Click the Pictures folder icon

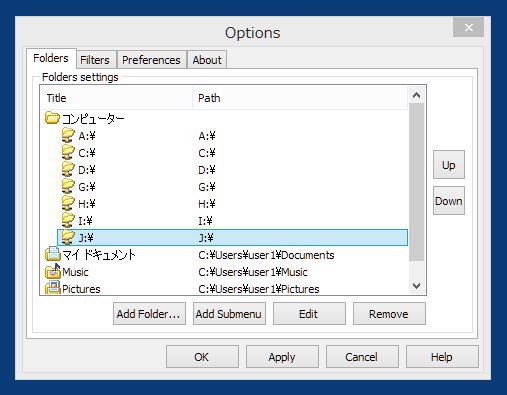pyautogui.click(x=52, y=288)
